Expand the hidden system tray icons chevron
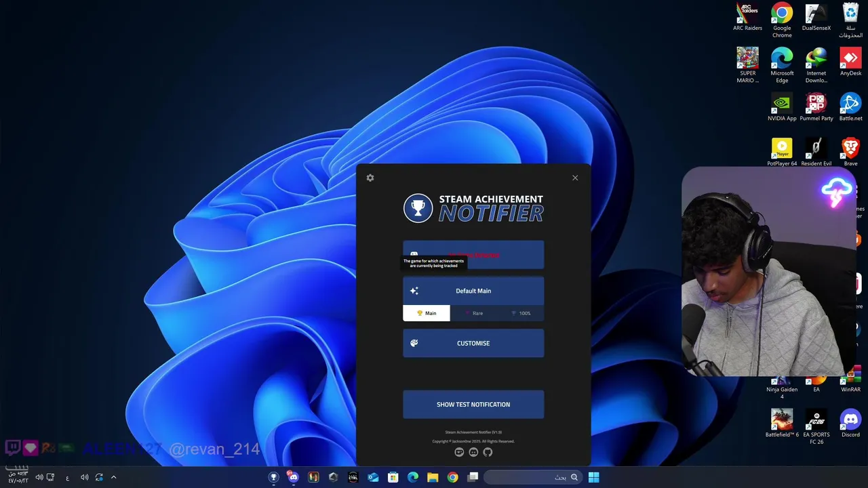 click(113, 477)
